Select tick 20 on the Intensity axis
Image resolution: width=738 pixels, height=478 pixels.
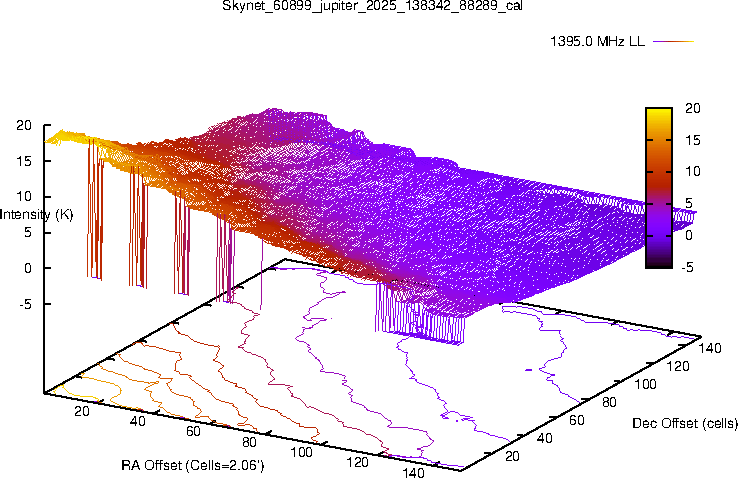click(24, 125)
